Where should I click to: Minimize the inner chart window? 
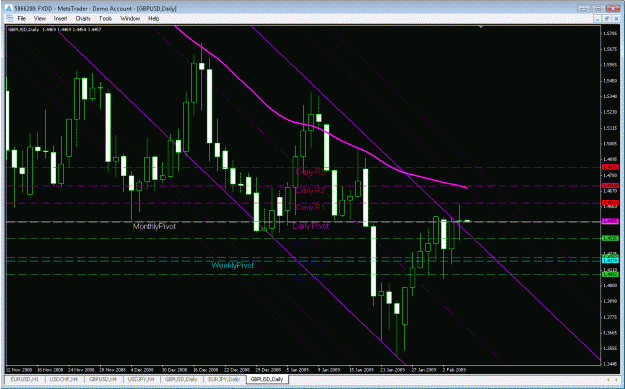click(597, 19)
